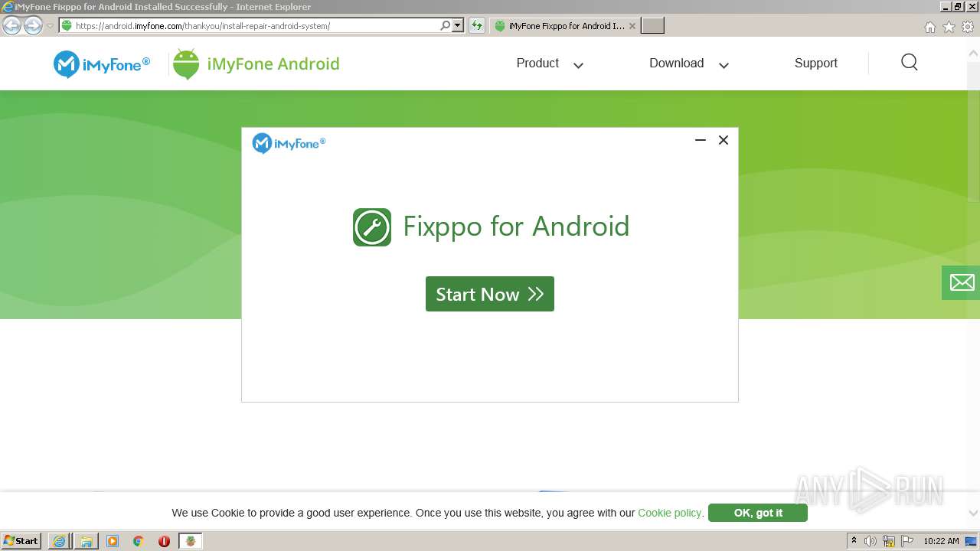Close the iMyFone Fixppo browser tab

(632, 26)
